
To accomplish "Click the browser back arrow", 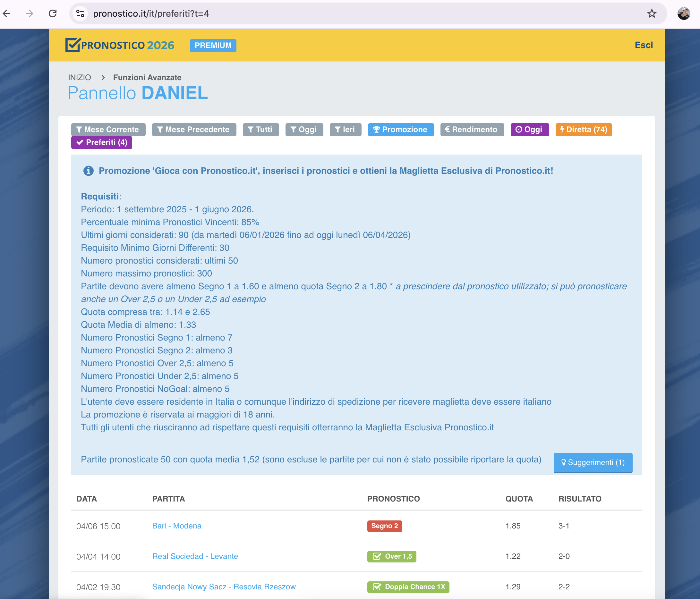I will point(7,13).
